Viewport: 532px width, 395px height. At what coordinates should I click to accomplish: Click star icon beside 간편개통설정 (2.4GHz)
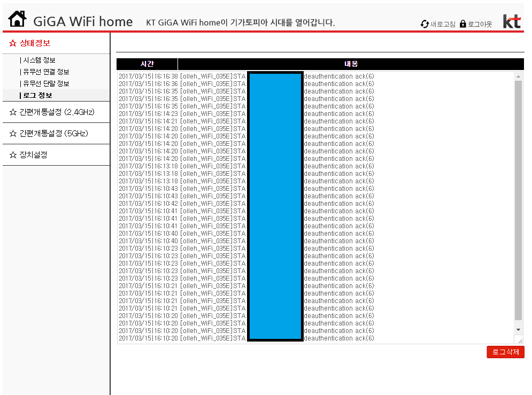[x=13, y=112]
